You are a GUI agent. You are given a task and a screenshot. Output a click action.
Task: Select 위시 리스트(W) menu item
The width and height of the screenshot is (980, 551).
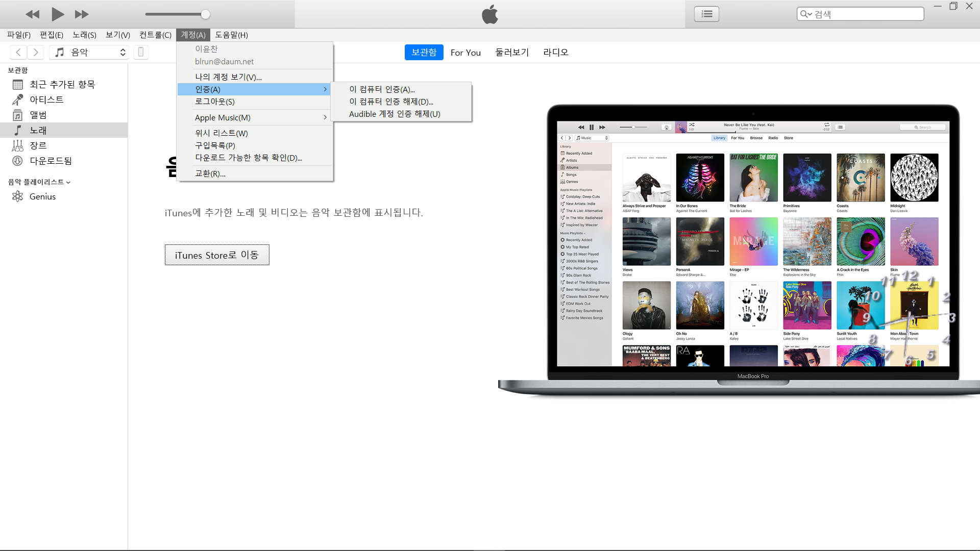pos(255,133)
